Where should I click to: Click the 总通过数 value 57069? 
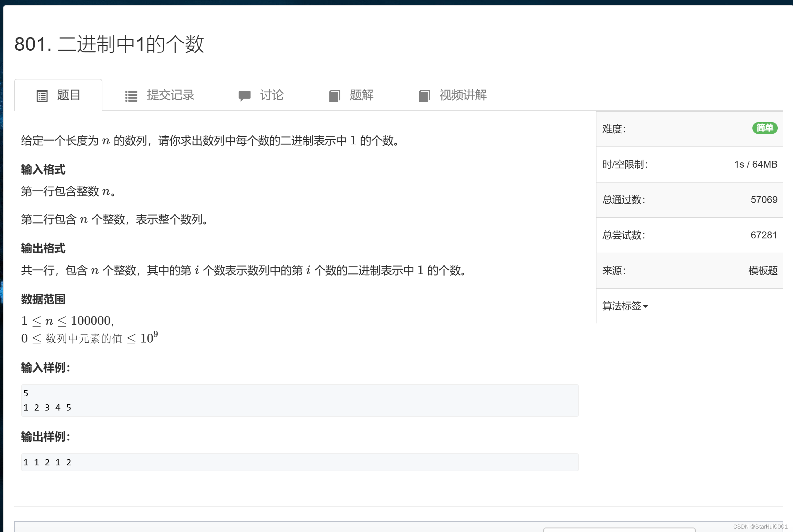764,200
